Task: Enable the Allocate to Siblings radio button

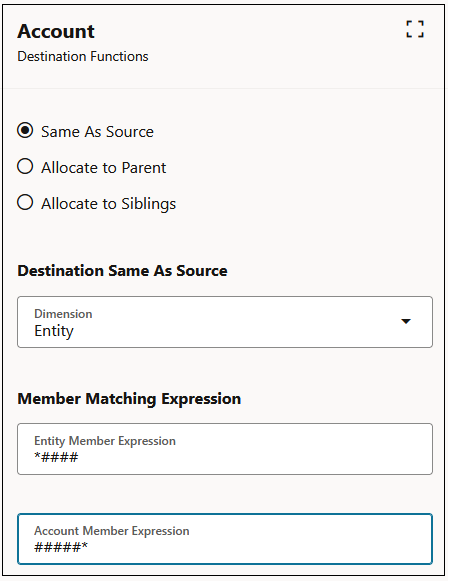Action: point(25,203)
